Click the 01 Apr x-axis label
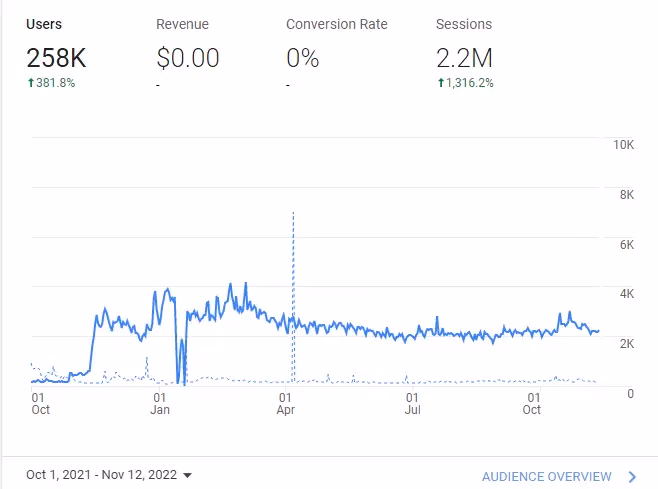 (286, 403)
